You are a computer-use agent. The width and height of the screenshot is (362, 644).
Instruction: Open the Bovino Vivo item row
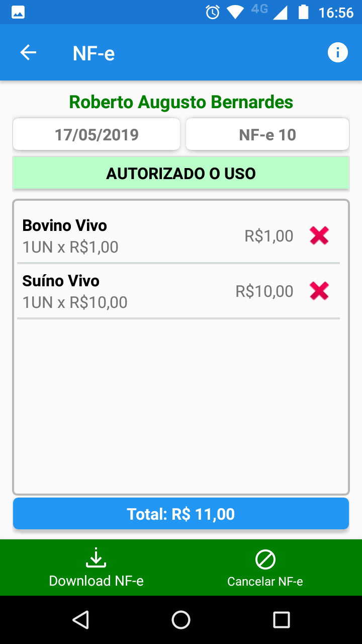pyautogui.click(x=126, y=235)
